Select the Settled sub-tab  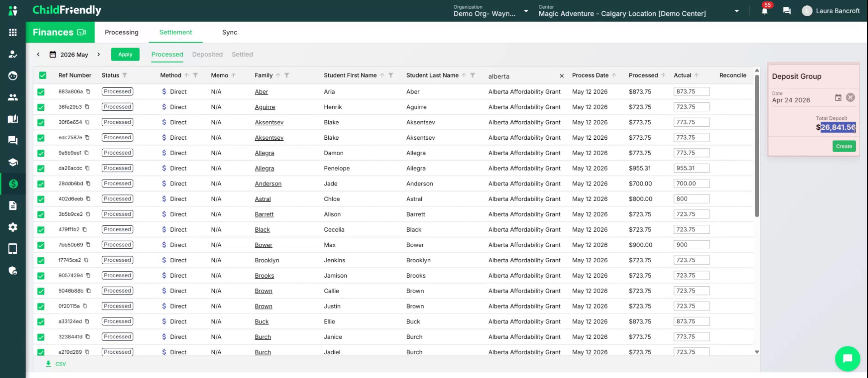point(242,54)
